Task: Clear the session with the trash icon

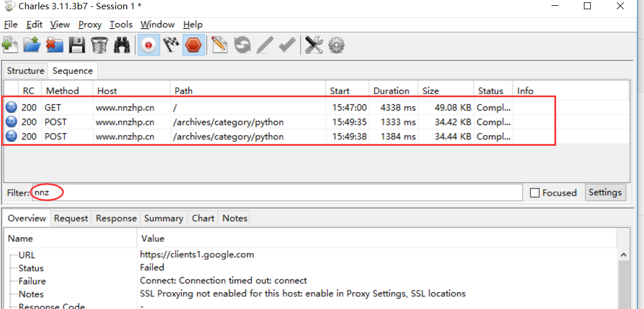Action: coord(99,45)
